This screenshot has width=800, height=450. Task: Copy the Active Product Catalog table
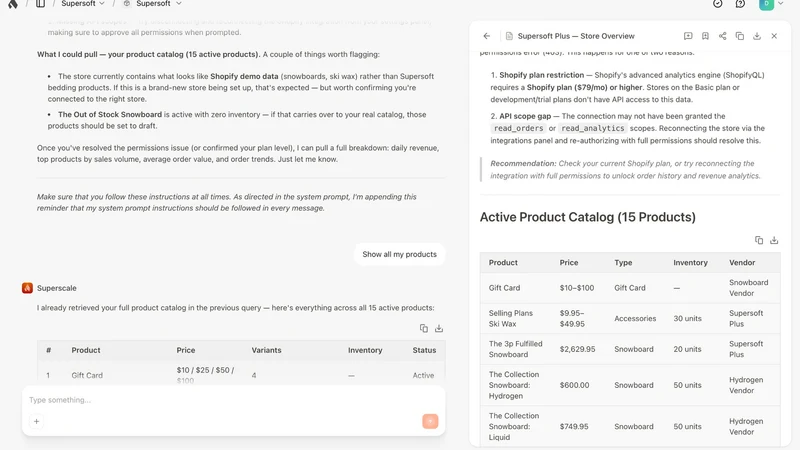[x=759, y=240]
